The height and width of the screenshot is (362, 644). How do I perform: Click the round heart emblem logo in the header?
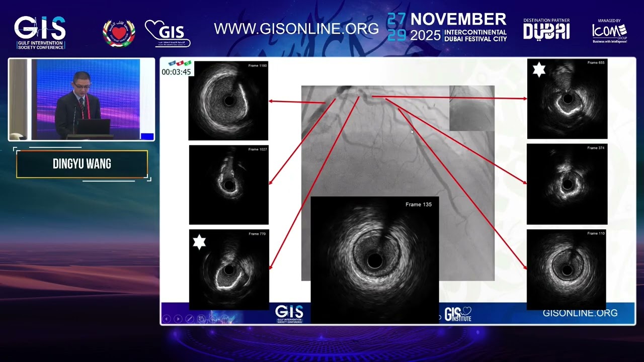pos(119,33)
